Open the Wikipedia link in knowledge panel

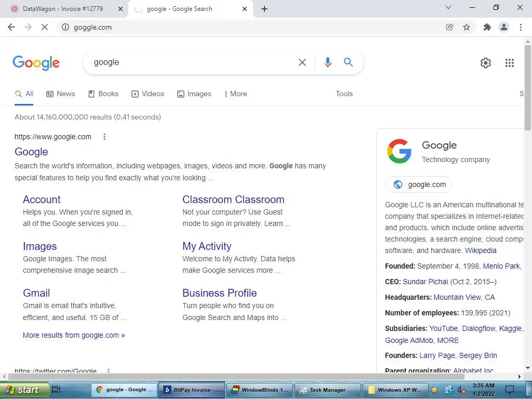click(481, 251)
